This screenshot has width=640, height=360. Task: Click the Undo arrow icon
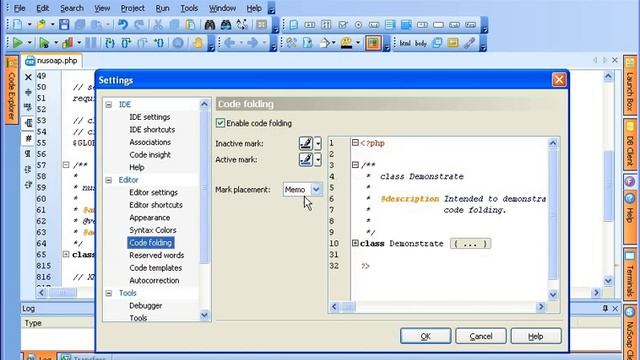122,25
